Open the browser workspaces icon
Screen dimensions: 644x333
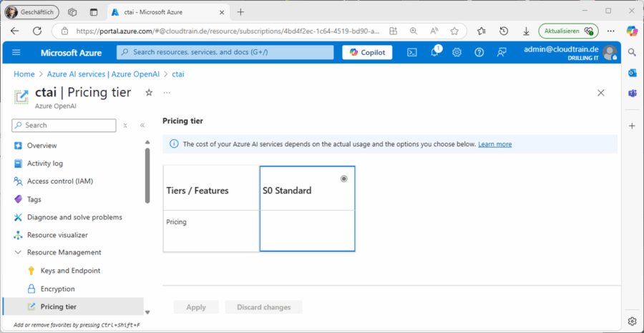[x=72, y=12]
